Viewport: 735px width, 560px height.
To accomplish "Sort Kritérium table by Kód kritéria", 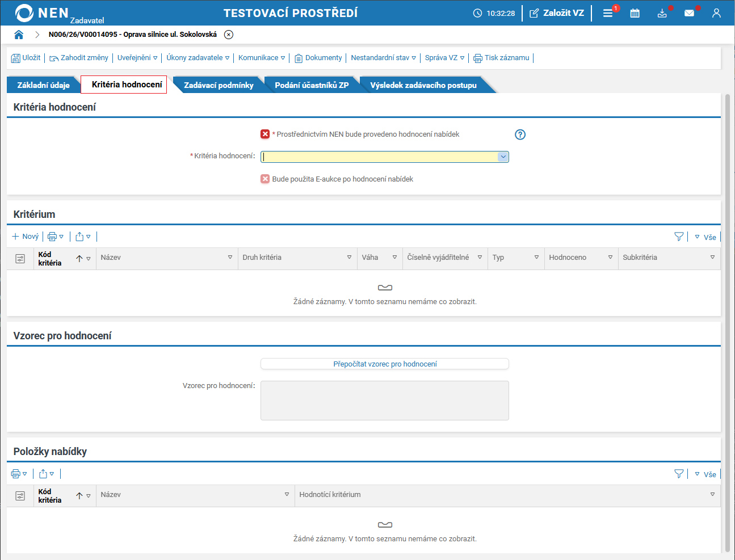I will pos(79,259).
